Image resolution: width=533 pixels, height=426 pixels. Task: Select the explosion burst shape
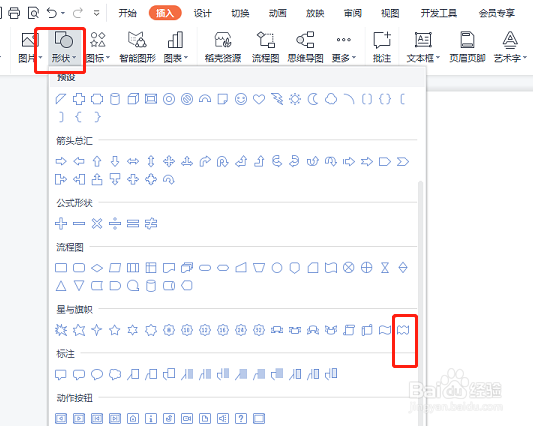pos(61,330)
